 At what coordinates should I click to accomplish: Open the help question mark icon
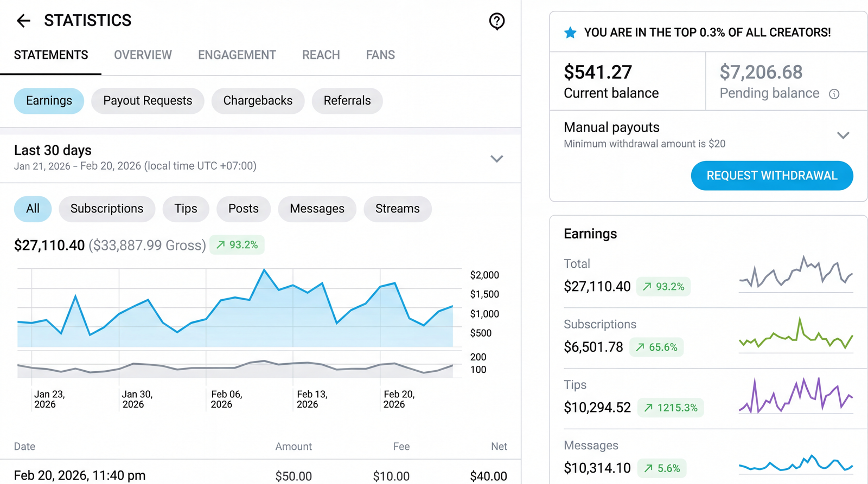pyautogui.click(x=496, y=21)
